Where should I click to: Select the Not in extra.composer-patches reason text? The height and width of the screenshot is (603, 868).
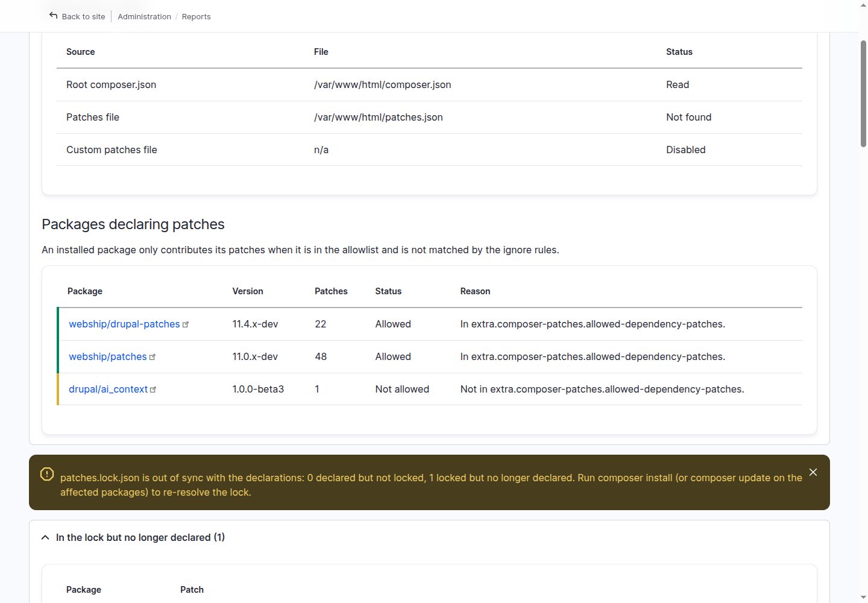pyautogui.click(x=602, y=389)
